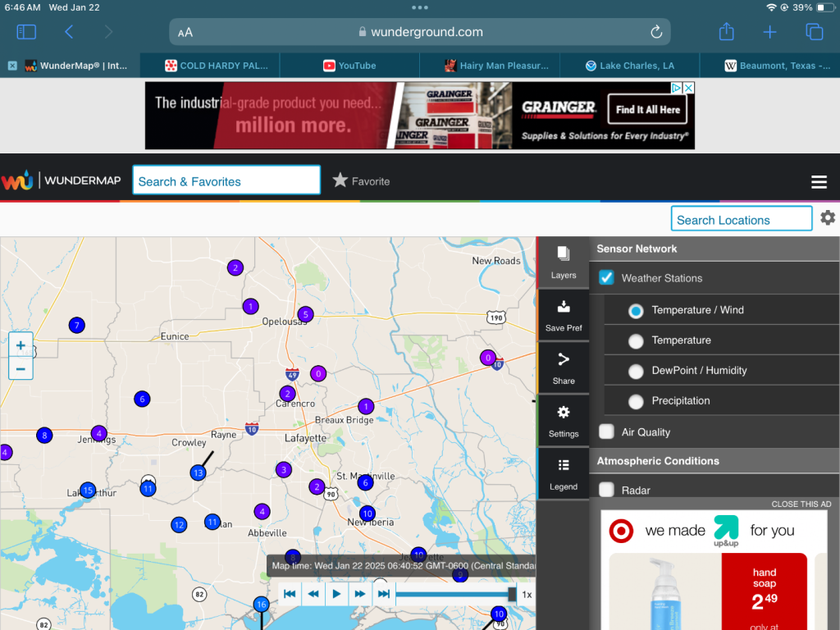Viewport: 840px width, 630px height.
Task: Zoom in on the map
Action: 21,345
